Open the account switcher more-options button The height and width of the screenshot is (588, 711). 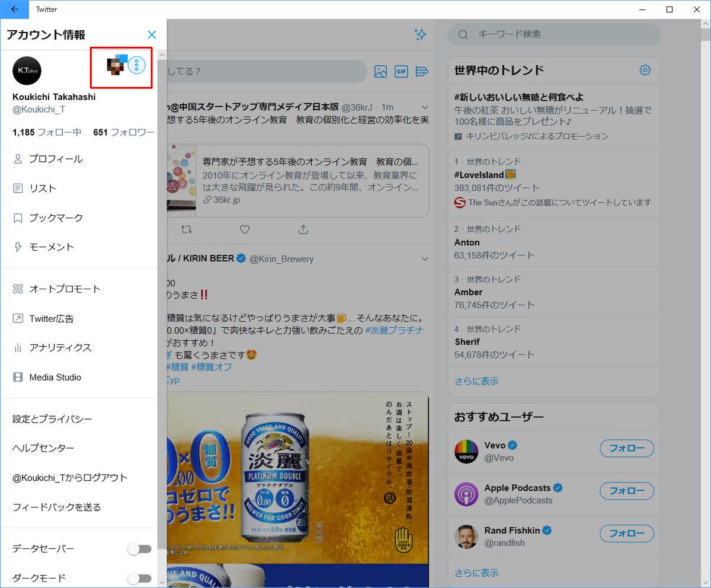click(137, 65)
